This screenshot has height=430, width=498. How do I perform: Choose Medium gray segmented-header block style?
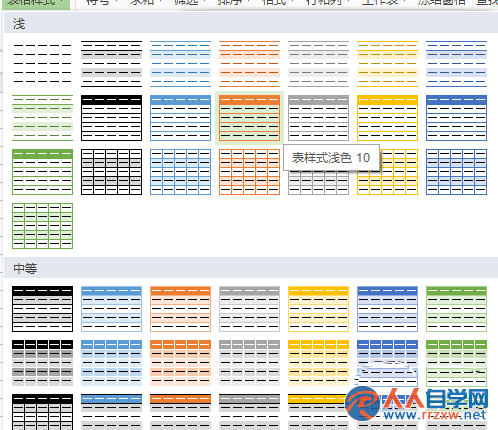coord(249,363)
